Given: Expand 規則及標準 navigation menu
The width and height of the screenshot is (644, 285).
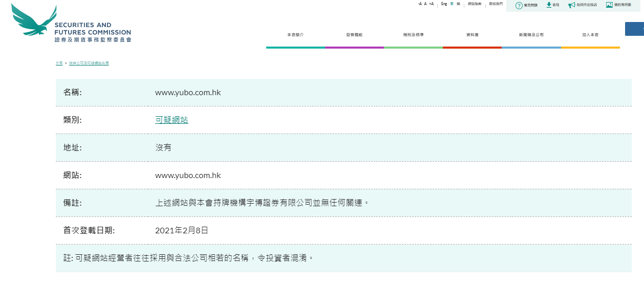Looking at the screenshot, I should (413, 35).
